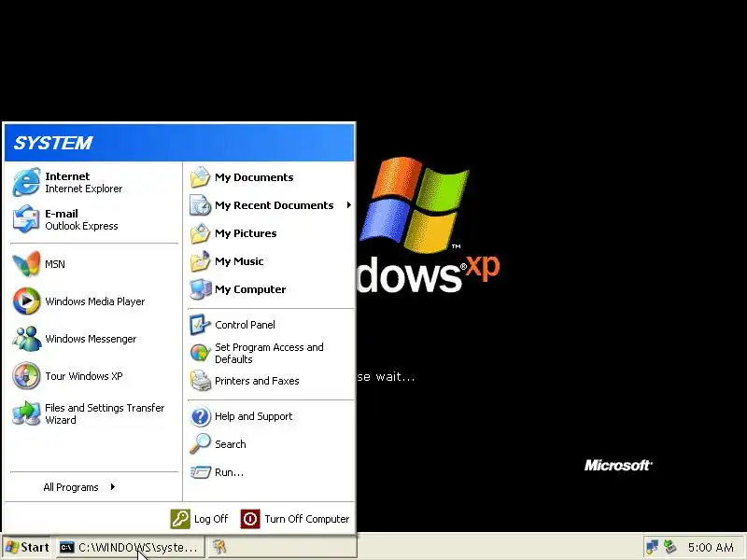Choose the Control Panel menu label
Image resolution: width=747 pixels, height=560 pixels.
pos(245,325)
